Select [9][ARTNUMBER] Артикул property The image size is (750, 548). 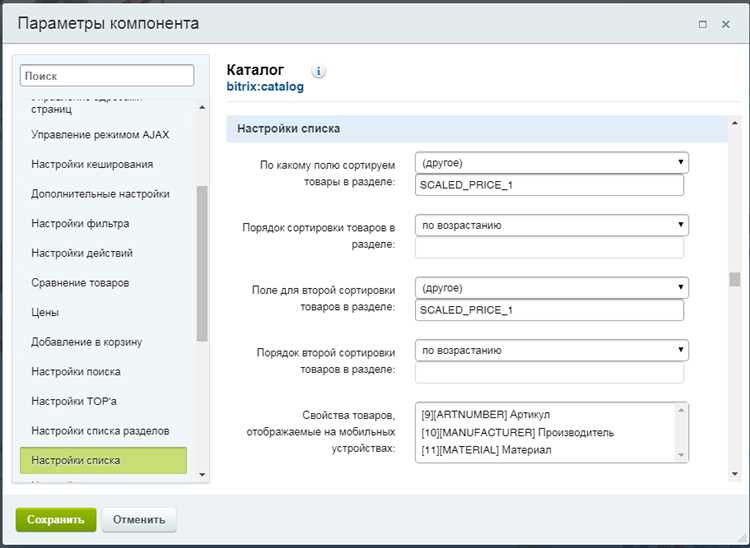click(485, 415)
